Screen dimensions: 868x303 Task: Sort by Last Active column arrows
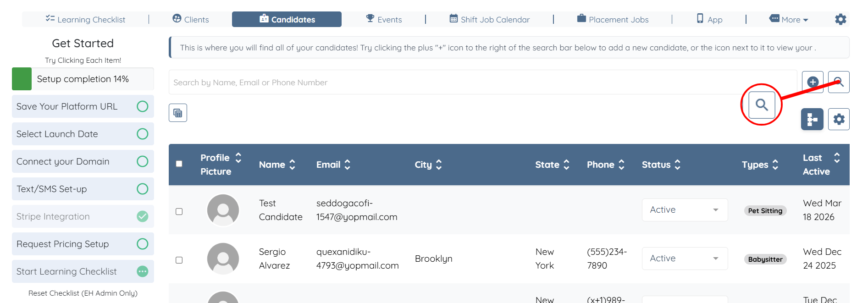[x=837, y=158]
